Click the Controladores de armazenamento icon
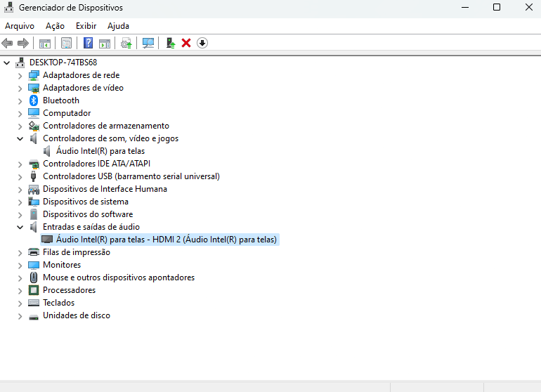 tap(34, 126)
